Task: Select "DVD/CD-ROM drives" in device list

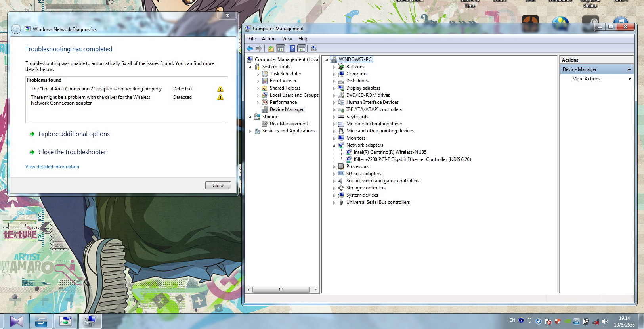Action: pos(368,95)
